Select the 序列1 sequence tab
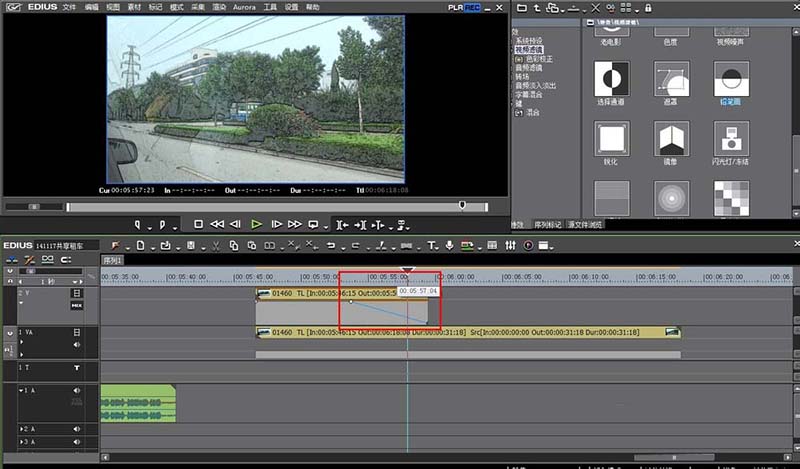The image size is (800, 469). tap(112, 260)
